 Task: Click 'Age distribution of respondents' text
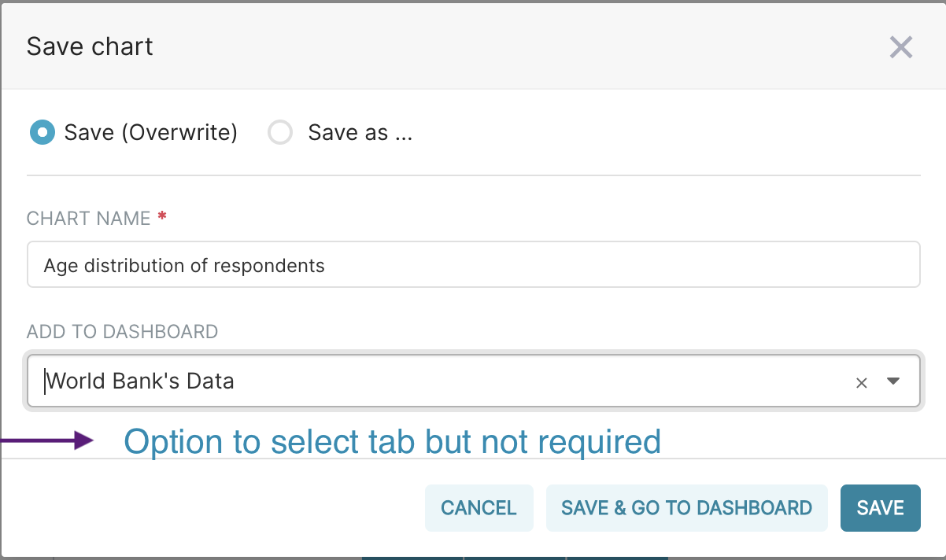pyautogui.click(x=184, y=266)
